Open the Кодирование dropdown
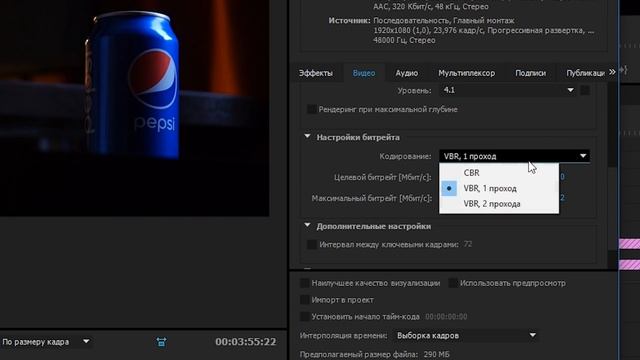This screenshot has width=640, height=360. point(514,156)
